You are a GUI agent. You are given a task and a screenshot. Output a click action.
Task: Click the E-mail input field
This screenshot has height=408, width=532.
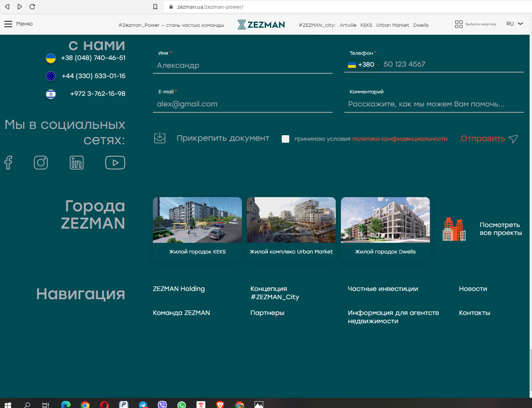tap(243, 104)
